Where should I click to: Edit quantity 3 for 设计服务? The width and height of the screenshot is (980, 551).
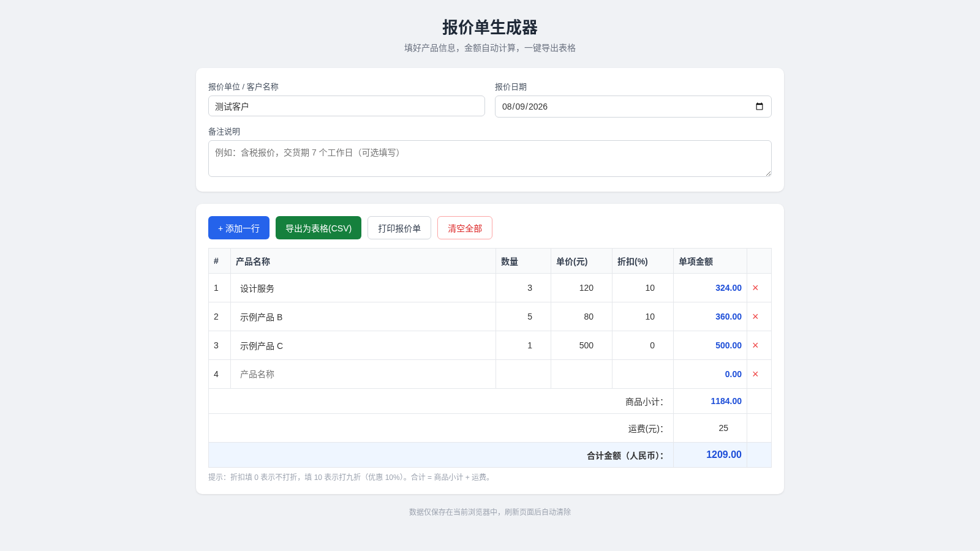pos(523,288)
